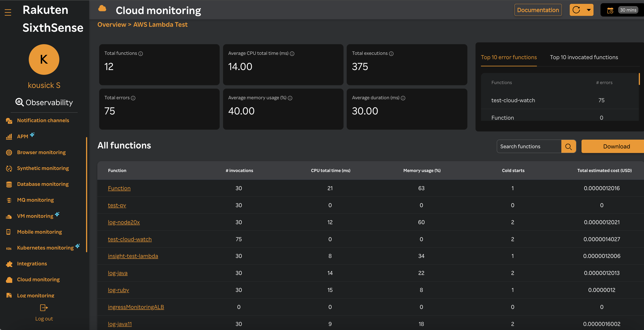Click the Log out door icon
The image size is (644, 330).
[44, 308]
